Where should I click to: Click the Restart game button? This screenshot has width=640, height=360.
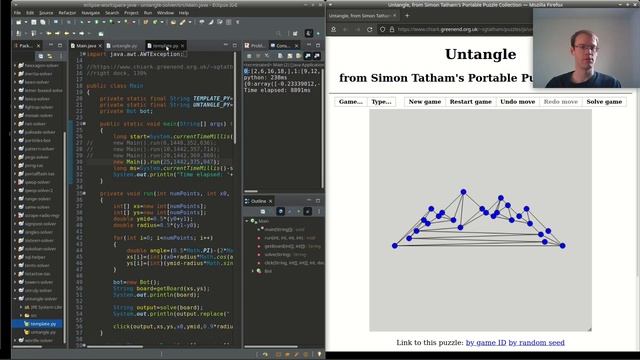point(470,102)
